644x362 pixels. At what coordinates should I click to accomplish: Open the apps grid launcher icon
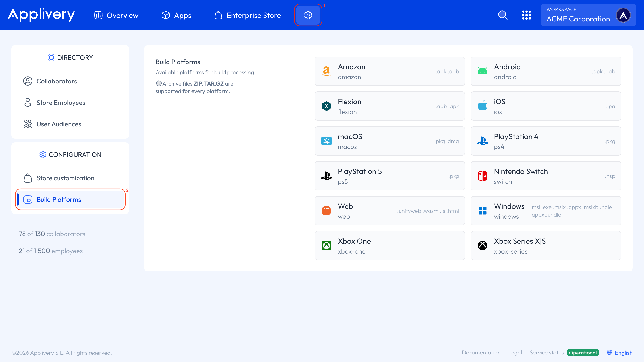(526, 15)
